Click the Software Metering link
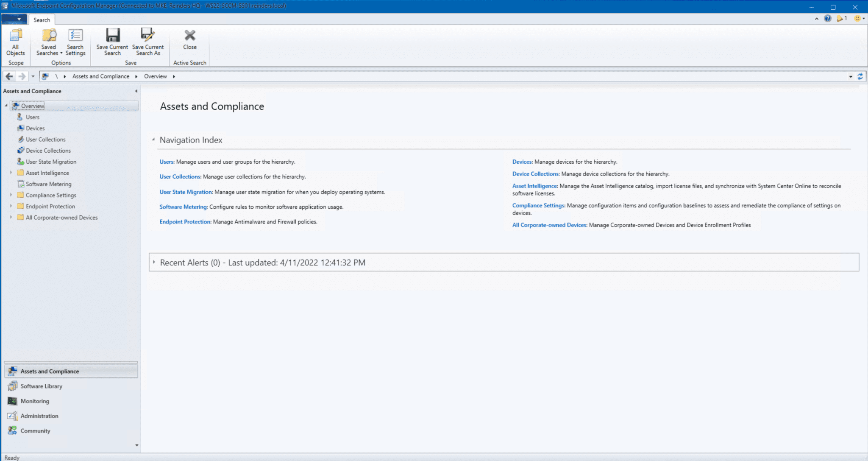The height and width of the screenshot is (461, 868). (x=183, y=207)
